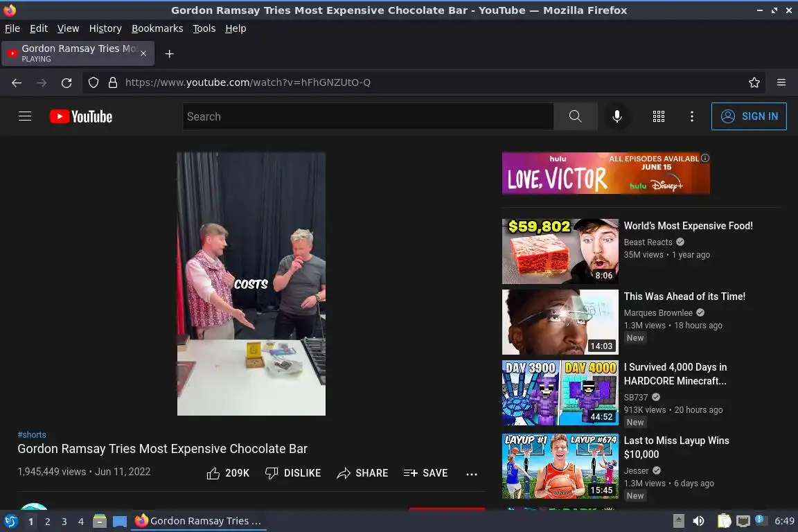Image resolution: width=798 pixels, height=532 pixels.
Task: Open YouTube settings three-dot menu
Action: (x=691, y=116)
